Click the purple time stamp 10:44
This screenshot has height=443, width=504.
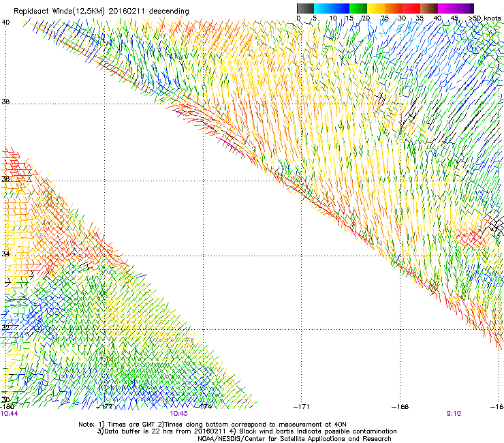(x=10, y=414)
